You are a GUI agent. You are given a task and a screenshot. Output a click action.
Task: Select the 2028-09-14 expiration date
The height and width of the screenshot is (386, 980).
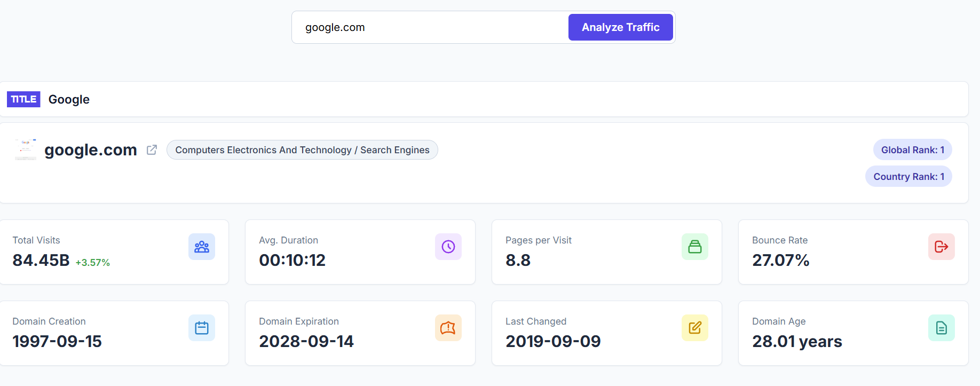(306, 342)
